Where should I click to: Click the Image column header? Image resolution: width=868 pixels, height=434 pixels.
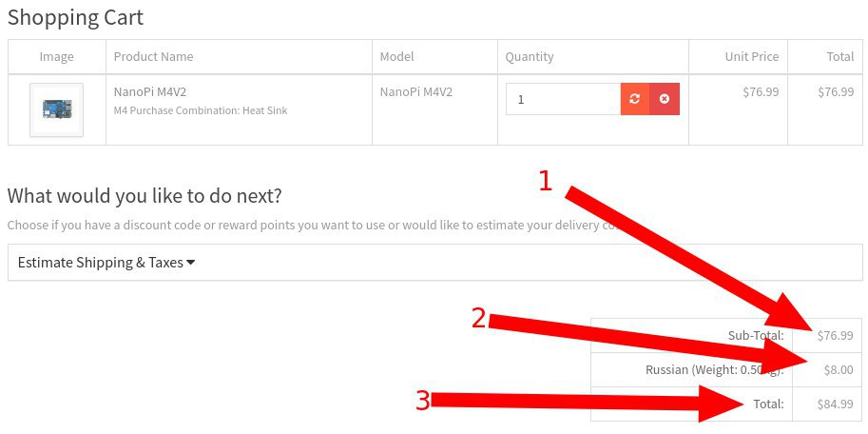[x=56, y=56]
